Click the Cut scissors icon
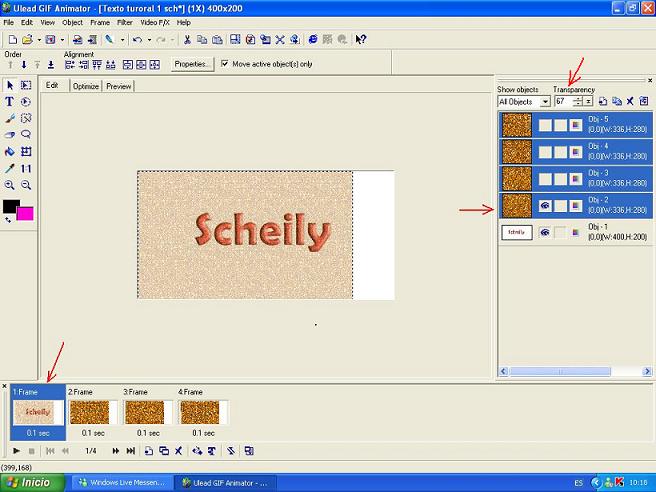This screenshot has height=492, width=656. point(187,40)
